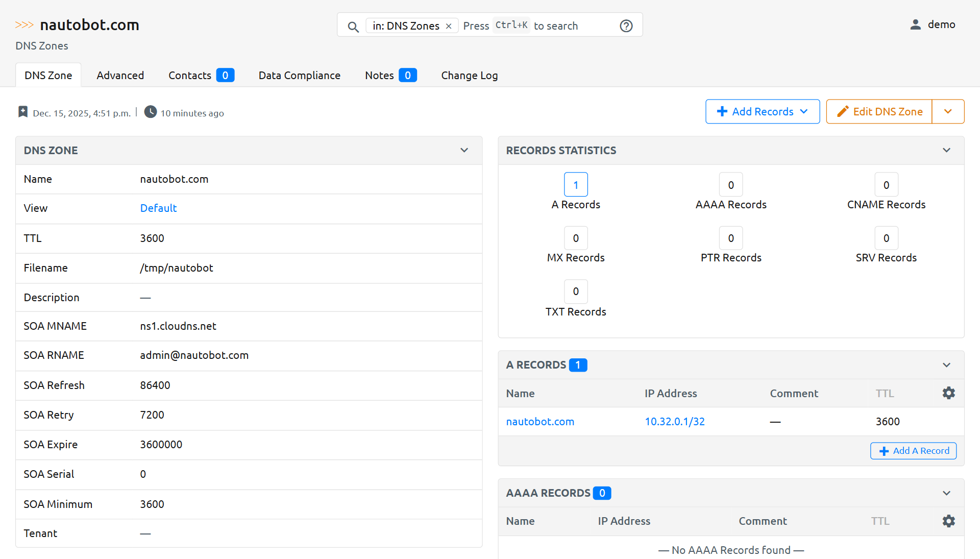Click the last updated clock icon

150,112
